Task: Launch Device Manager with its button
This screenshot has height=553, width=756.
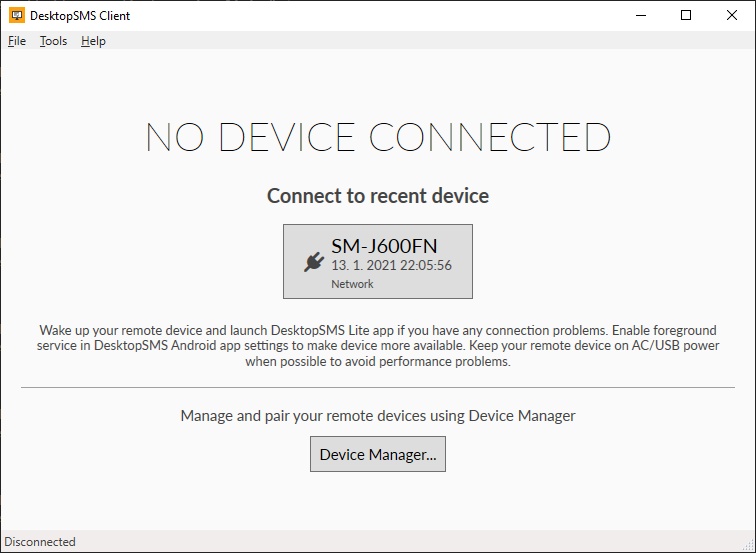Action: (378, 454)
